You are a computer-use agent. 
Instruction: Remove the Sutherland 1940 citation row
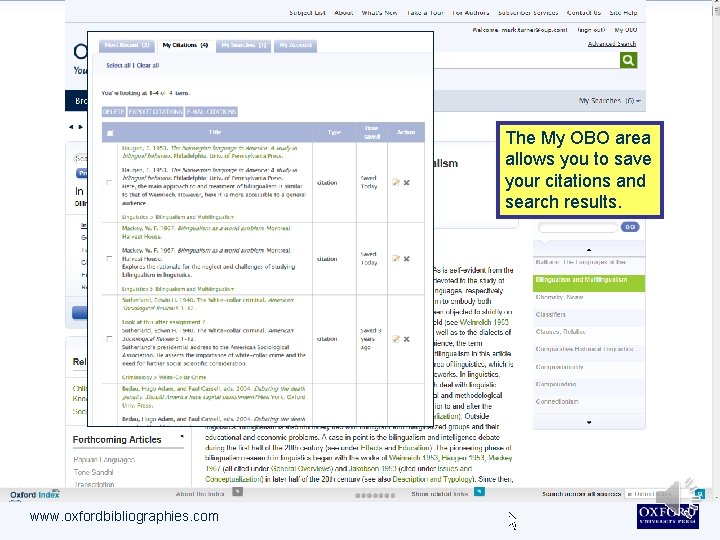point(406,339)
